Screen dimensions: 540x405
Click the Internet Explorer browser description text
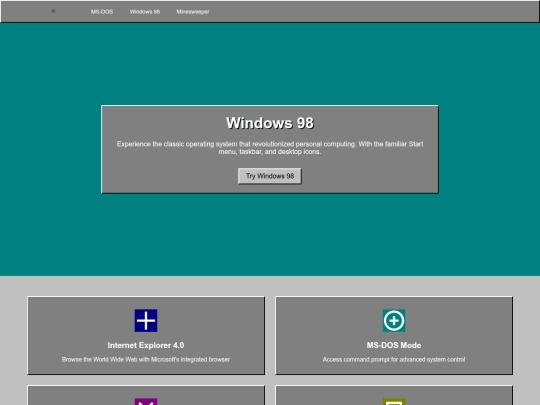point(146,360)
